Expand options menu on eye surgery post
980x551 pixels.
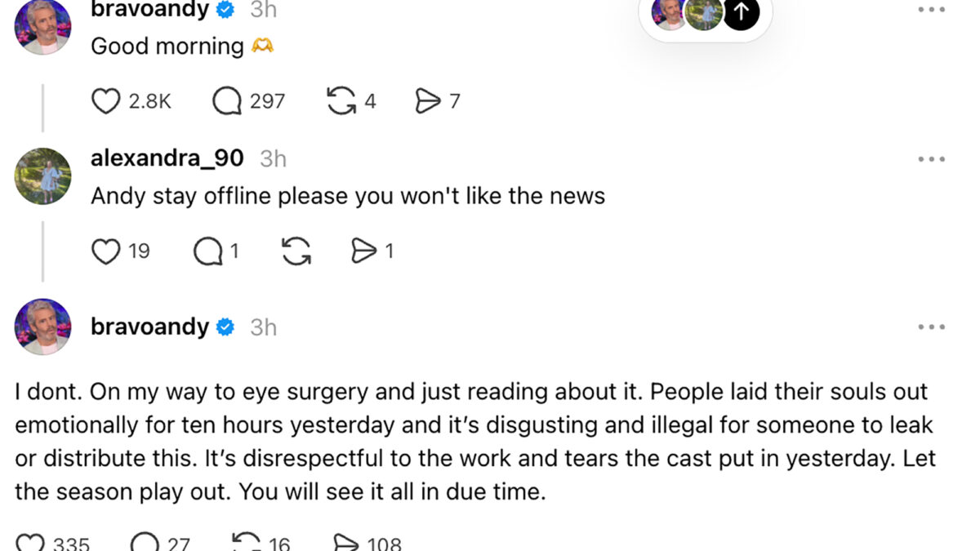[x=931, y=327]
